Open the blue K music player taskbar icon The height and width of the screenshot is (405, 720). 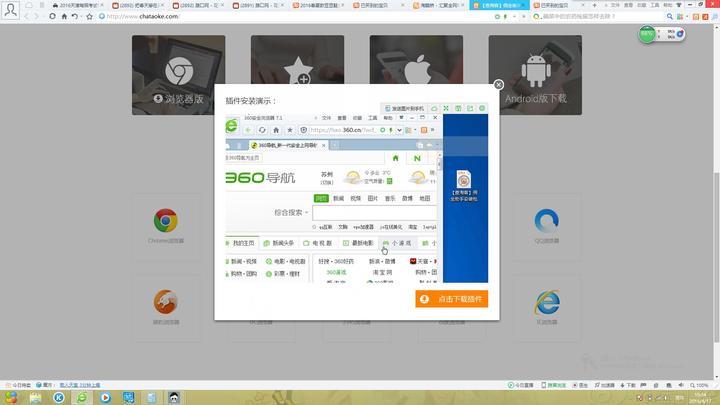(59, 398)
